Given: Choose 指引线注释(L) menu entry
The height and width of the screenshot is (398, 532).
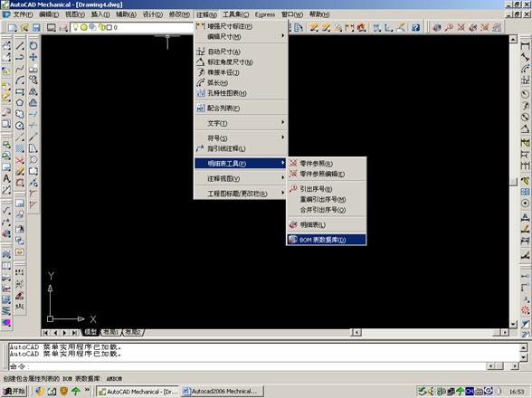Looking at the screenshot, I should click(241, 148).
